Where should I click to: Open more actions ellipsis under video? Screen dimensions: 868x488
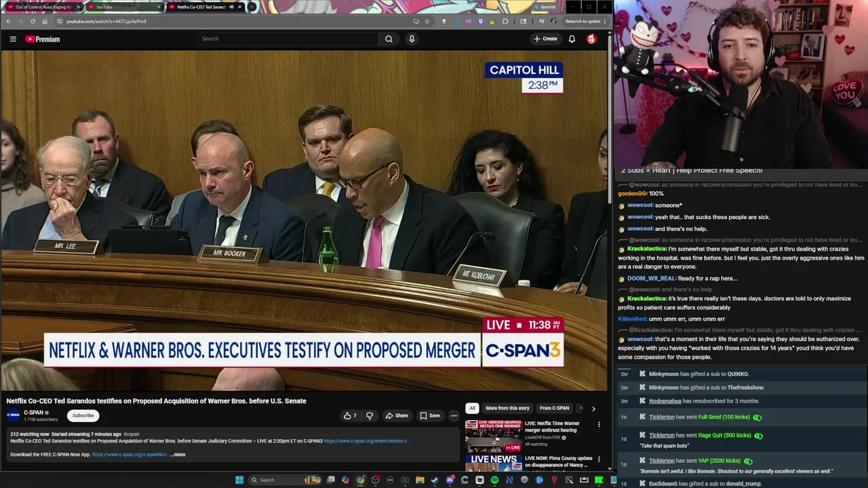coord(454,415)
